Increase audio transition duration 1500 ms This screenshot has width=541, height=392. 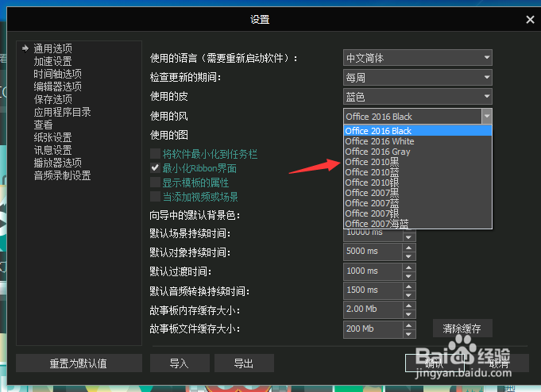pyautogui.click(x=409, y=286)
